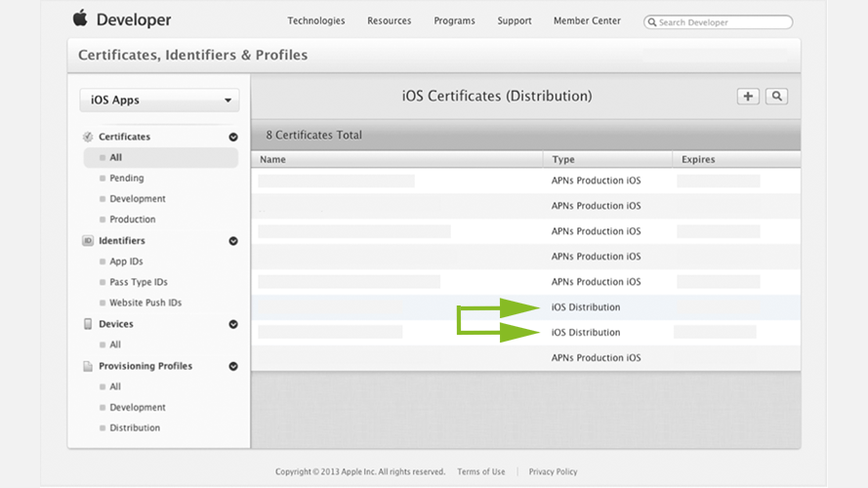Select Production certificates

[x=133, y=219]
